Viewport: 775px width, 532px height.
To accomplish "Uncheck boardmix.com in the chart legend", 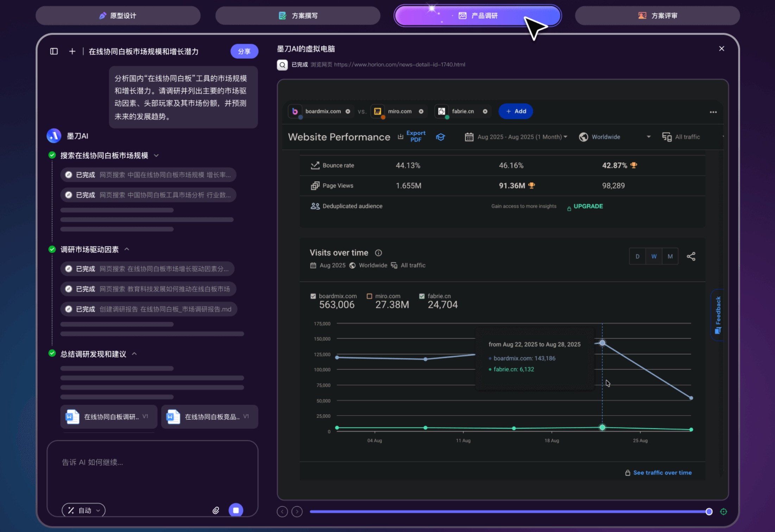I will [x=313, y=296].
